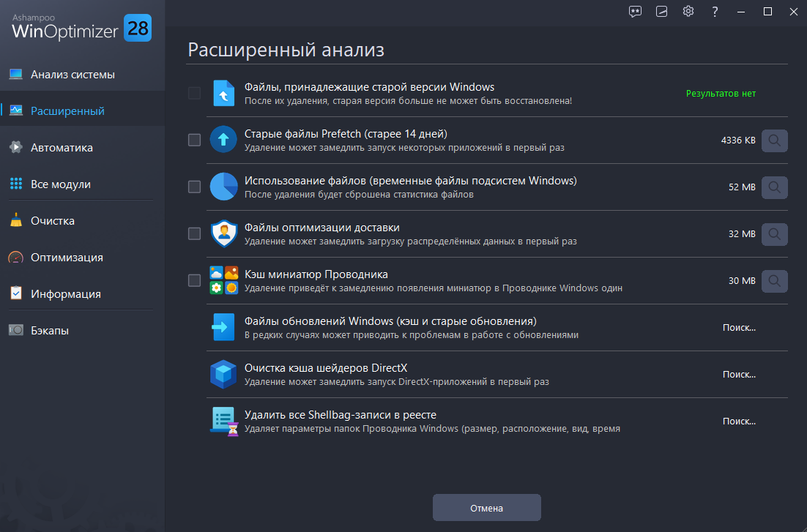Click title Старые файлы Prefetch (старее 14 дней)
This screenshot has width=807, height=532.
pos(346,134)
